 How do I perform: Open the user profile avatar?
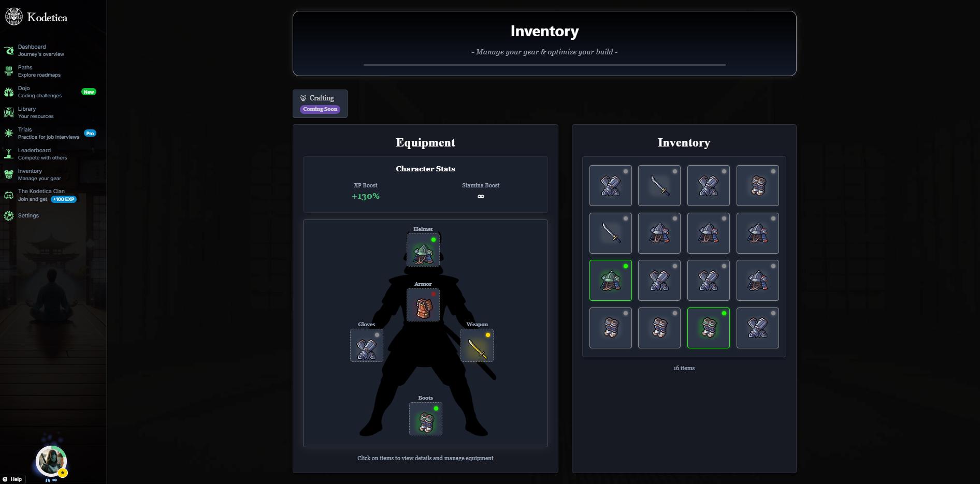coord(51,461)
